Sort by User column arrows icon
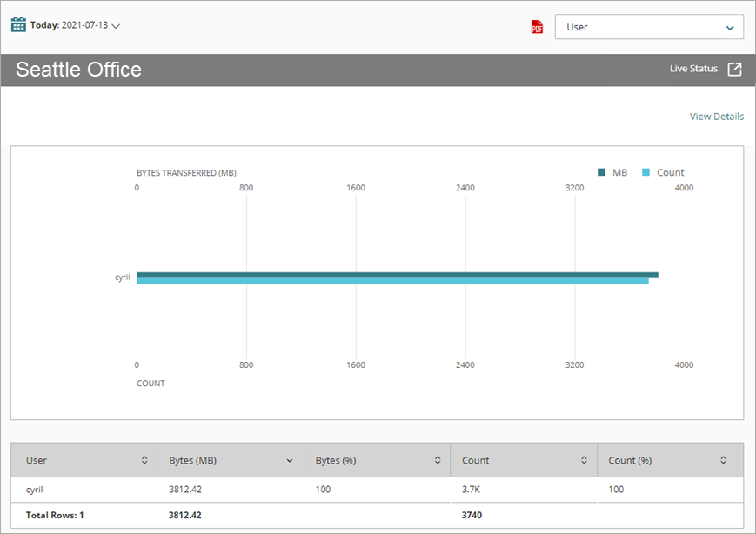The height and width of the screenshot is (534, 756). point(144,460)
